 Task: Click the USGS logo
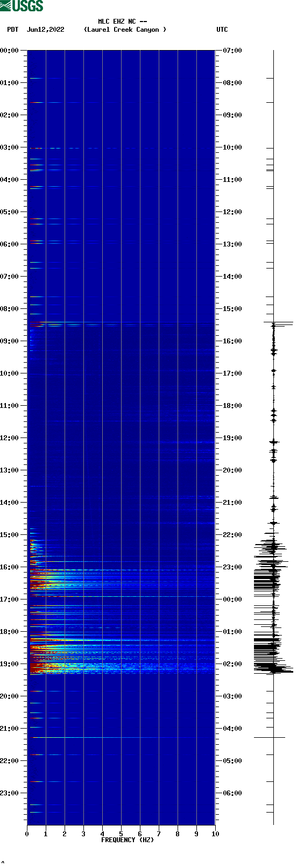point(22,6)
